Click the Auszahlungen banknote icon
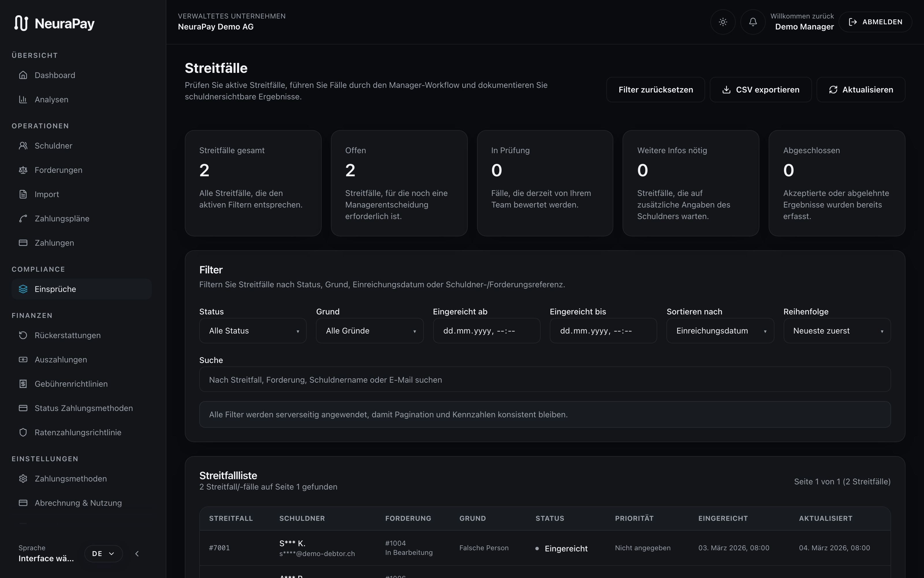This screenshot has width=924, height=578. tap(23, 360)
